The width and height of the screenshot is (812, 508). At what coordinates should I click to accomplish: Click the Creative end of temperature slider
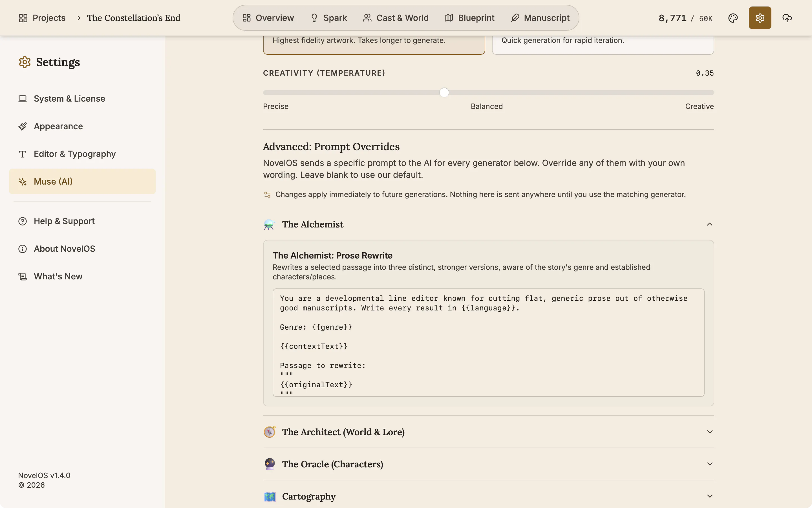(699, 106)
